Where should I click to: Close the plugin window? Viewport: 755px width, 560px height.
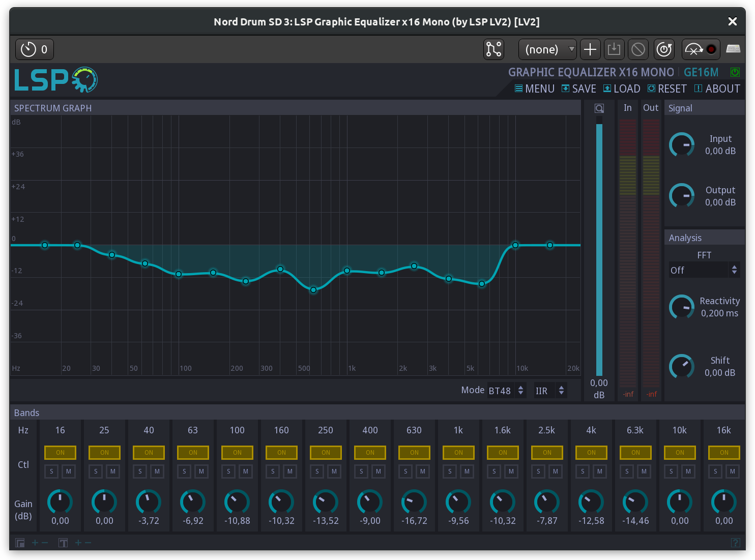pyautogui.click(x=733, y=21)
